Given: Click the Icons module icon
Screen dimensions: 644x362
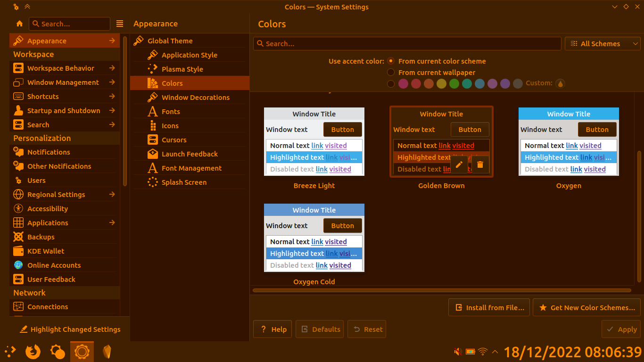Looking at the screenshot, I should (153, 126).
